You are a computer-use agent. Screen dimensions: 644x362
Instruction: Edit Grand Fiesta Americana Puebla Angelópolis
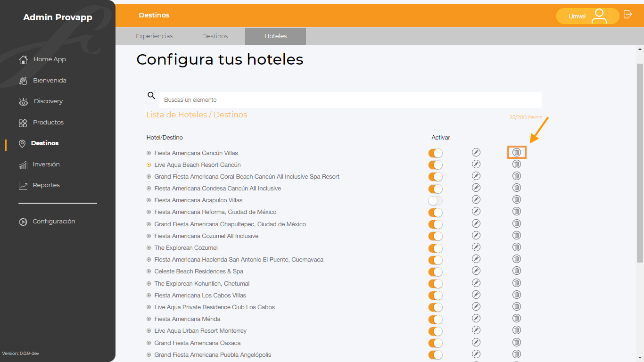[x=476, y=354]
